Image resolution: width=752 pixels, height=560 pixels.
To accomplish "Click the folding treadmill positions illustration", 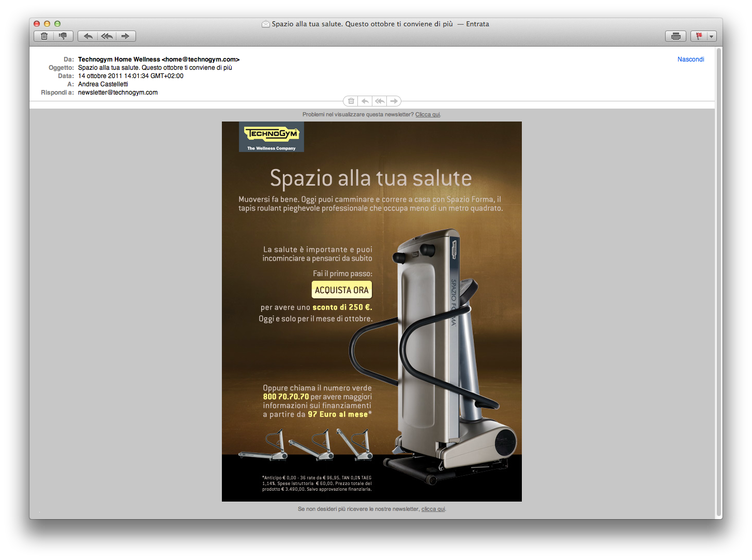I will coord(305,444).
